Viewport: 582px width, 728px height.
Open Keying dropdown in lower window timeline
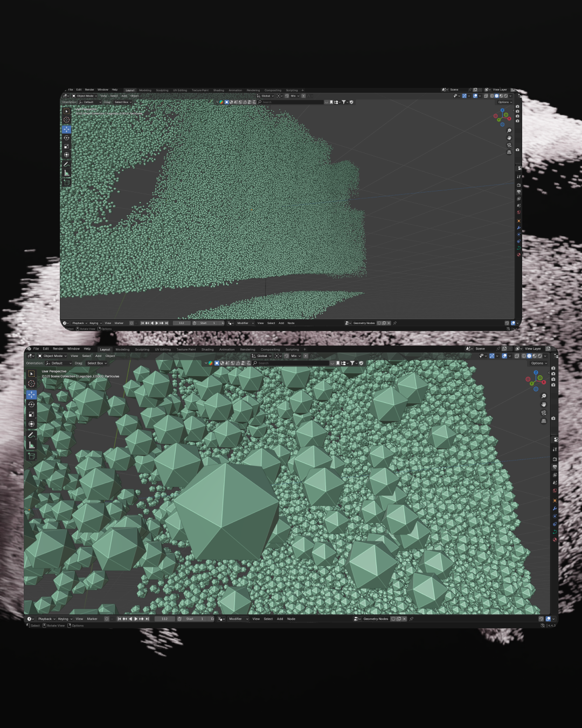click(x=65, y=619)
